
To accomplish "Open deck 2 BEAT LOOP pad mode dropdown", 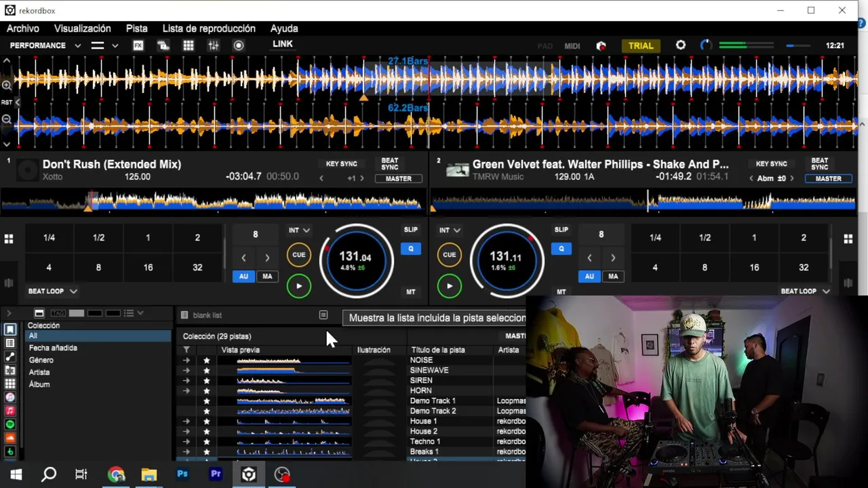I will tap(805, 291).
